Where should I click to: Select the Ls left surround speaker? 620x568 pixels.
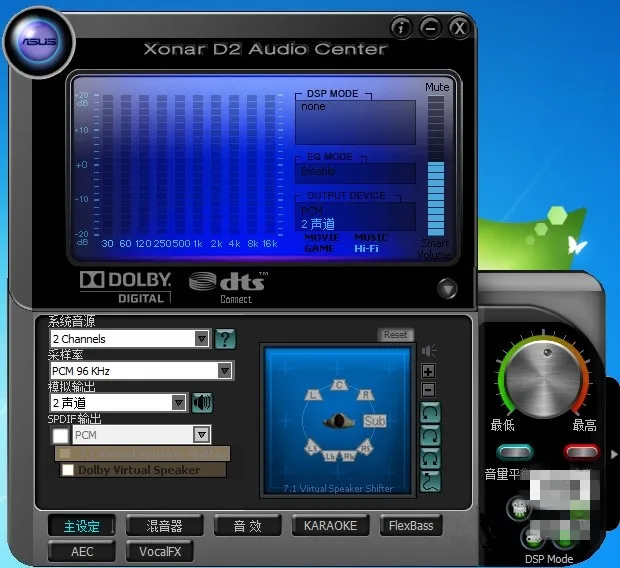(312, 448)
